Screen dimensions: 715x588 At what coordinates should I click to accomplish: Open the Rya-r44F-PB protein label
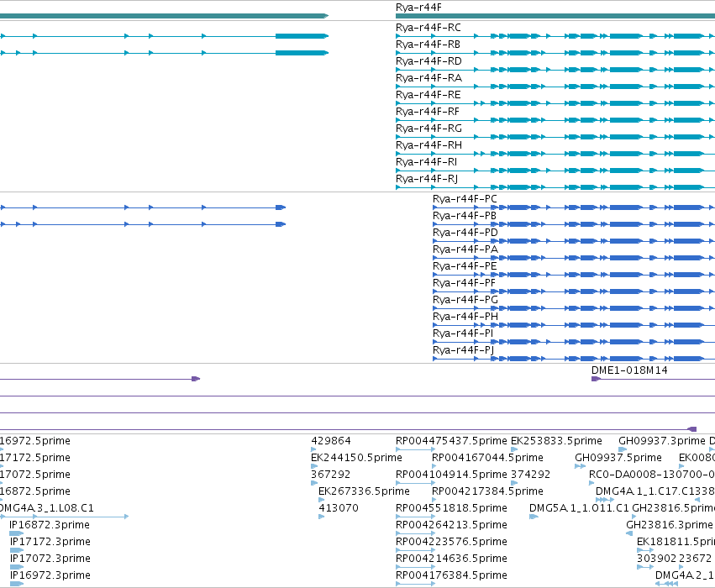coord(464,216)
